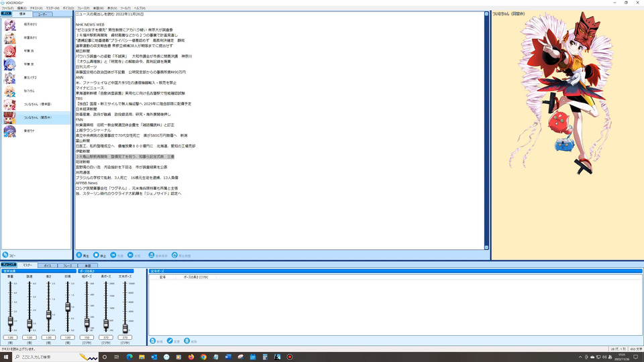The image size is (644, 362).
Task: Open the 編集(E) menu
Action: 21,8
